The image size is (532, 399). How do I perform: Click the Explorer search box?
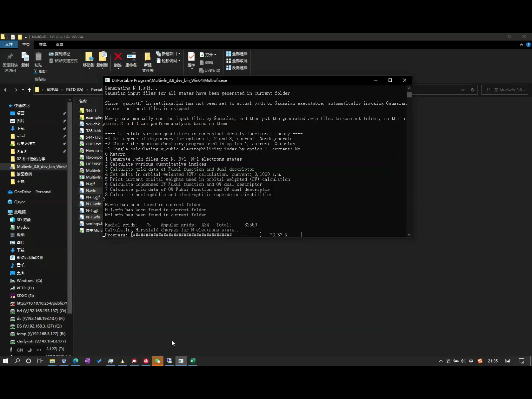505,90
